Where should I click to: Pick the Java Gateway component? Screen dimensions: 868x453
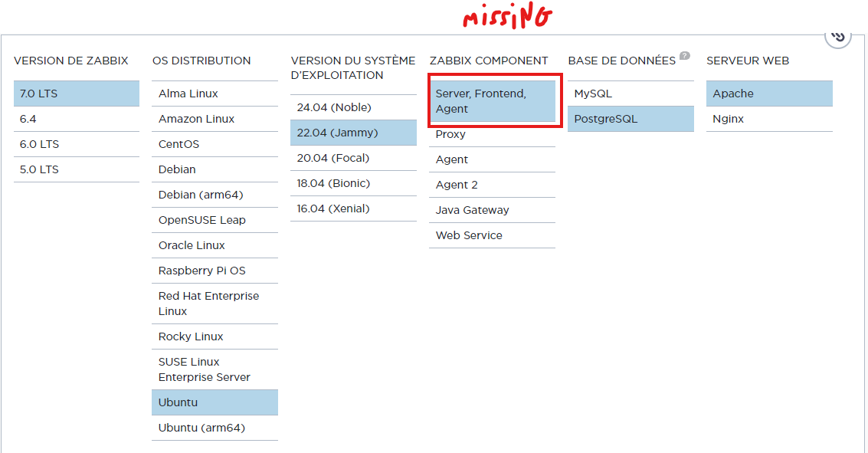(492, 210)
